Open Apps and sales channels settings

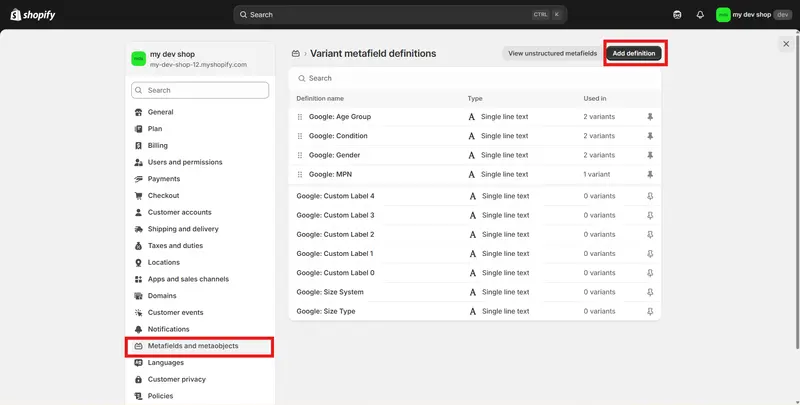click(x=199, y=279)
